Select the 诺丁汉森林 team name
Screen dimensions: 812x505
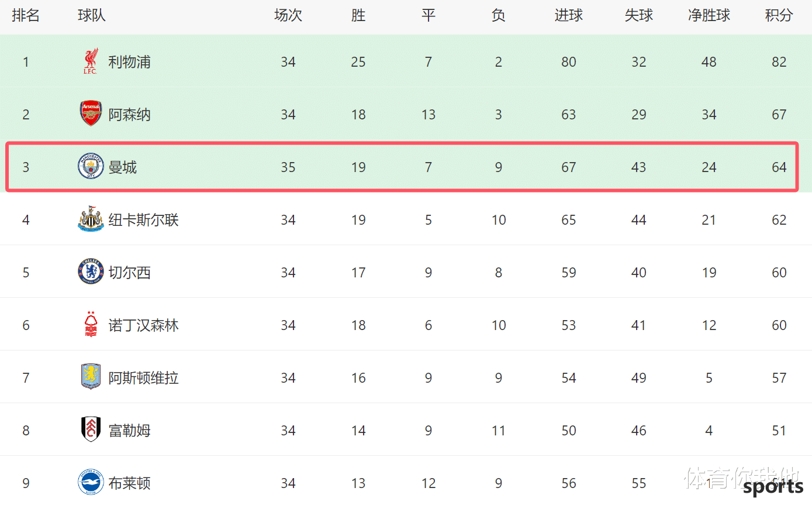(x=143, y=325)
